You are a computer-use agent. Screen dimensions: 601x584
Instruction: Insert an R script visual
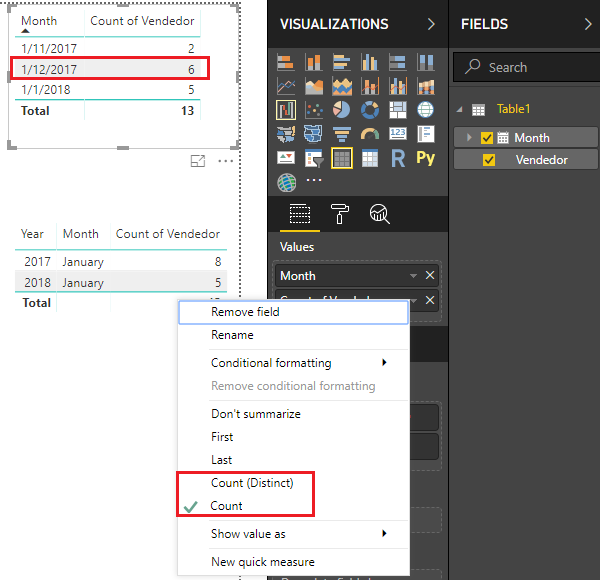click(x=398, y=158)
